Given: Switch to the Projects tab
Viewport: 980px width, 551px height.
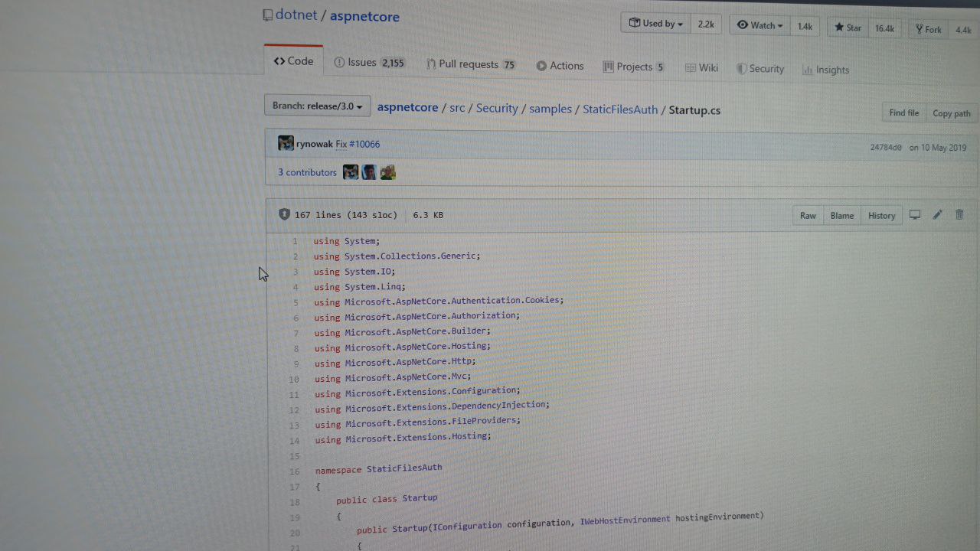Looking at the screenshot, I should click(x=633, y=67).
